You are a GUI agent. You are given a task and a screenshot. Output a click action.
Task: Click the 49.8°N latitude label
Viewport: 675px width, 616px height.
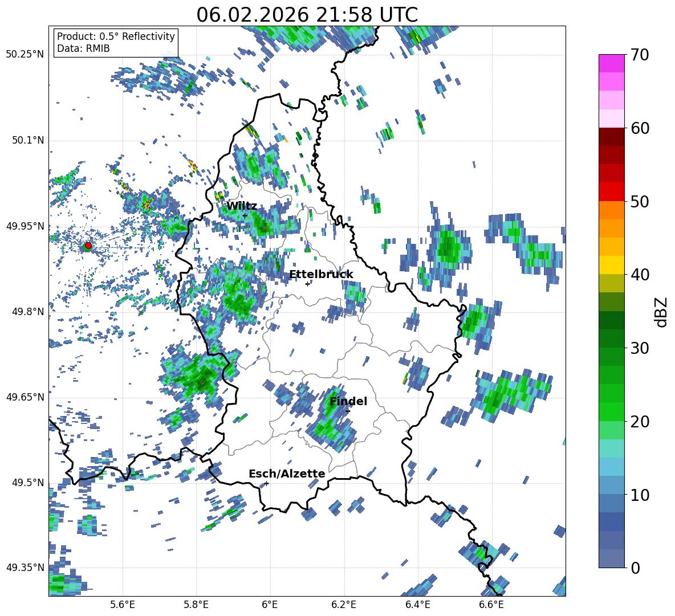[27, 312]
